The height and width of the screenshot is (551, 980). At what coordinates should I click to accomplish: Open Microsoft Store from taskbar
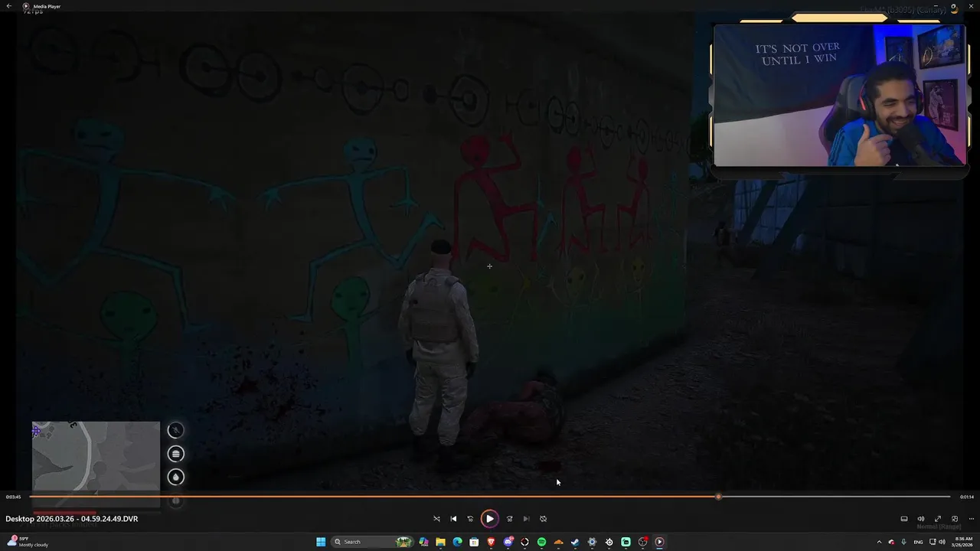474,542
